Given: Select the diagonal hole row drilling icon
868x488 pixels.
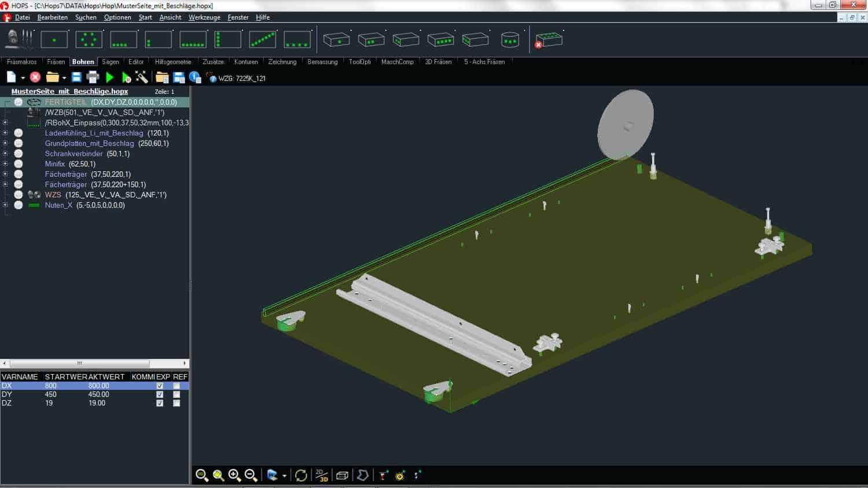Looking at the screenshot, I should [263, 40].
